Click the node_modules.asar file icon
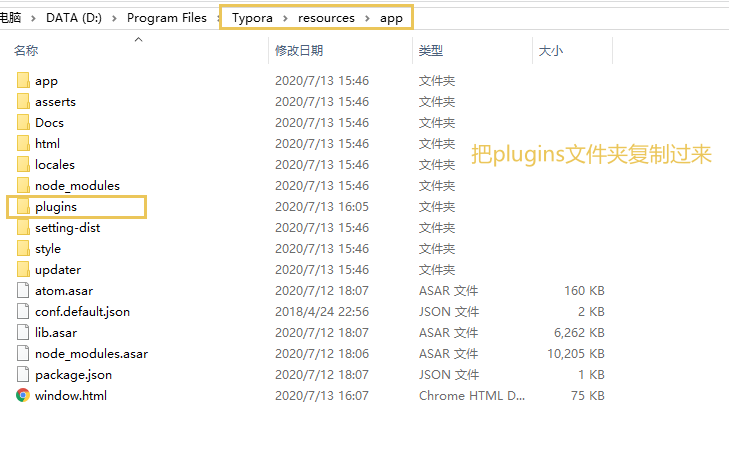729x453 pixels. click(23, 353)
